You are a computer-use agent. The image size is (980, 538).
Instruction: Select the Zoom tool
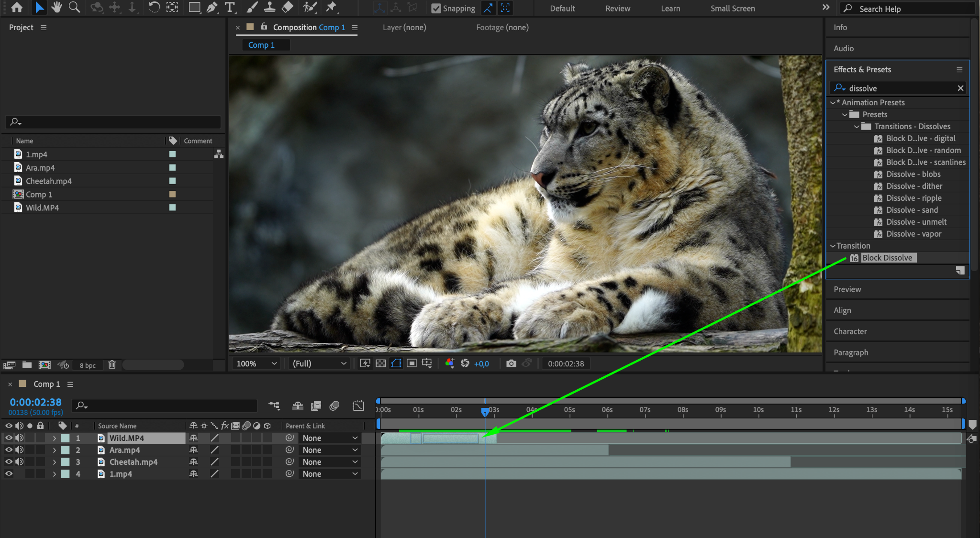[74, 7]
